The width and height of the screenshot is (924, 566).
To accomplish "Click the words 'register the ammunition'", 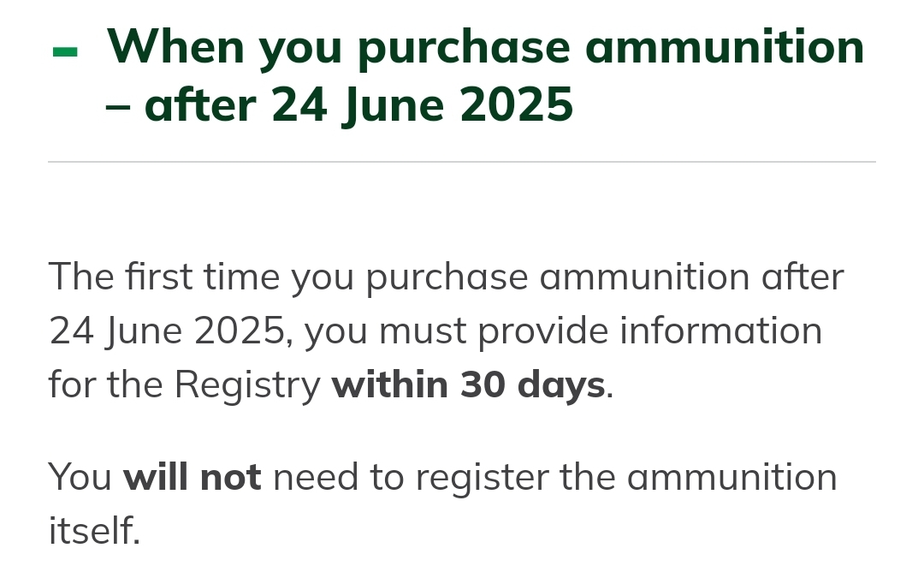I will [626, 478].
